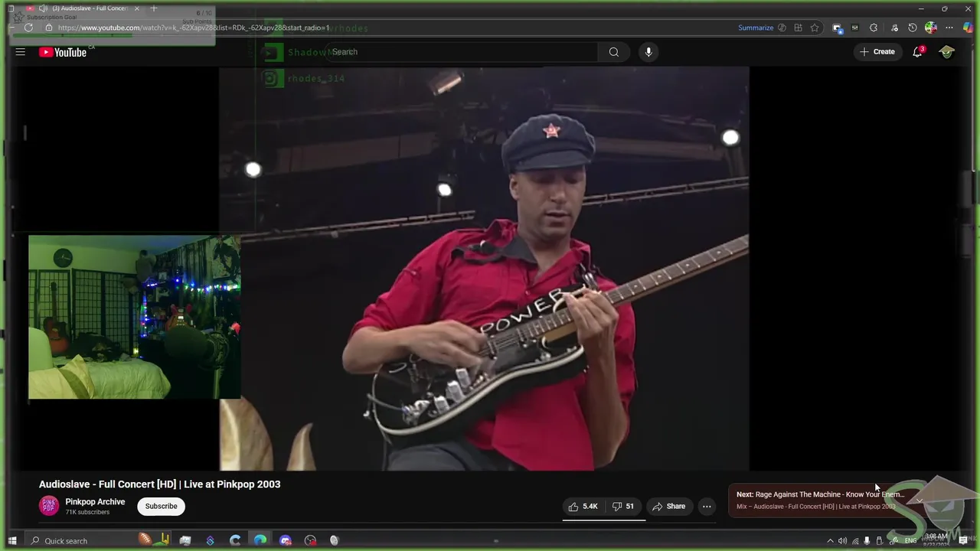
Task: Start voice search with microphone icon
Action: click(x=648, y=52)
